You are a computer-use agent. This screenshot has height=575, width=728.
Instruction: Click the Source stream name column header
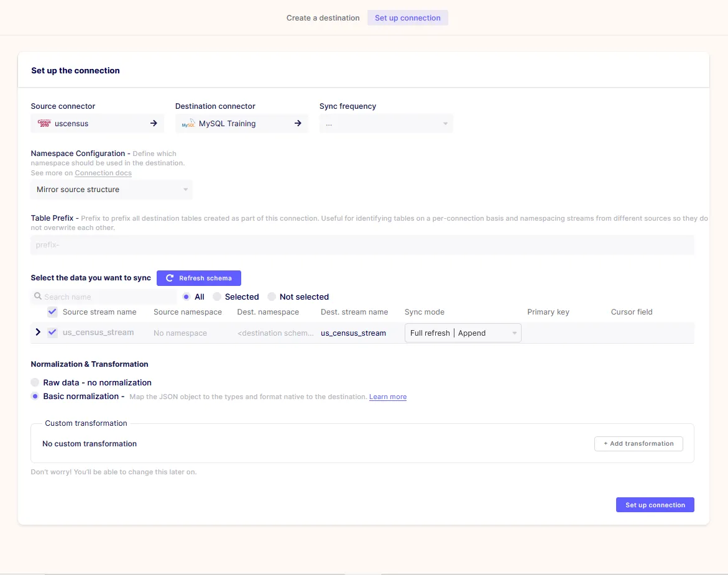point(99,312)
